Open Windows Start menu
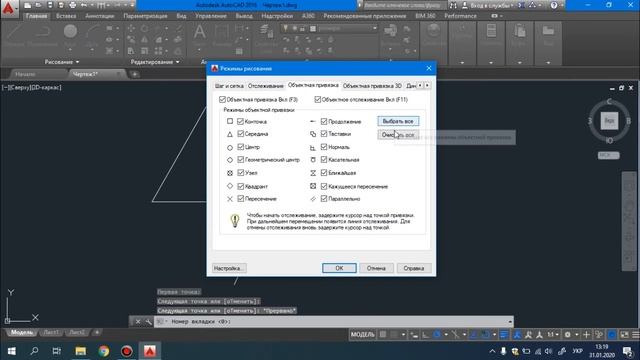The height and width of the screenshot is (360, 640). [x=11, y=351]
